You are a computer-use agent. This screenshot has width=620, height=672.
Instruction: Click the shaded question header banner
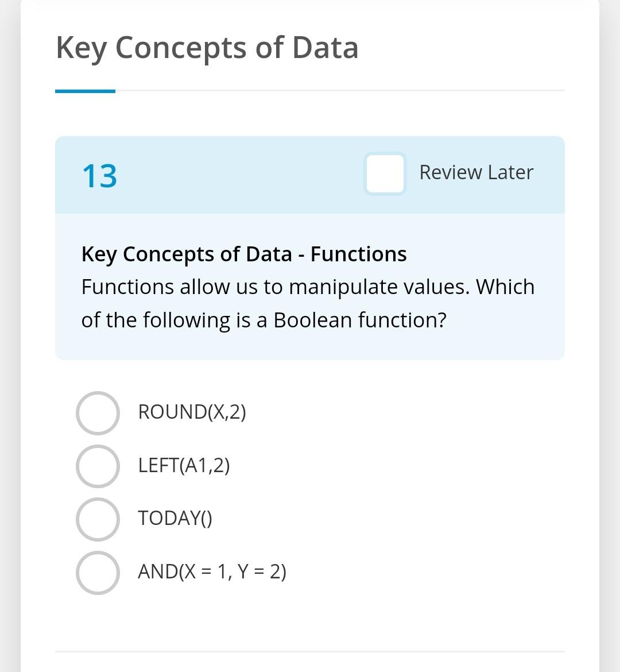(310, 174)
